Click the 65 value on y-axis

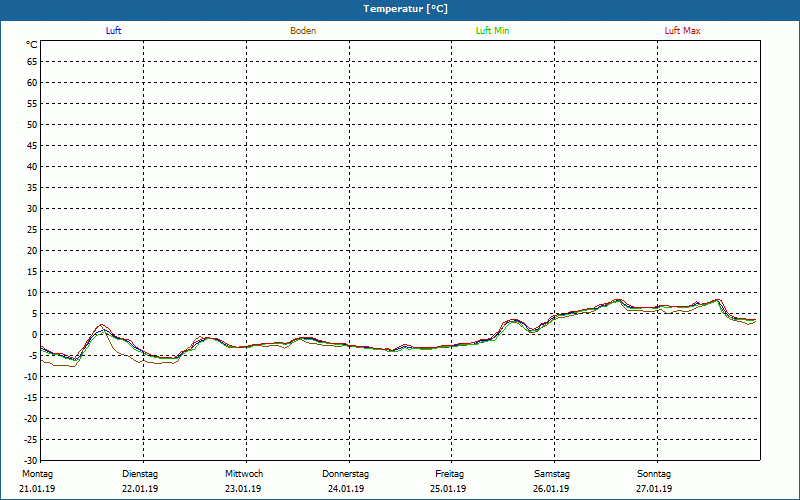(x=32, y=62)
